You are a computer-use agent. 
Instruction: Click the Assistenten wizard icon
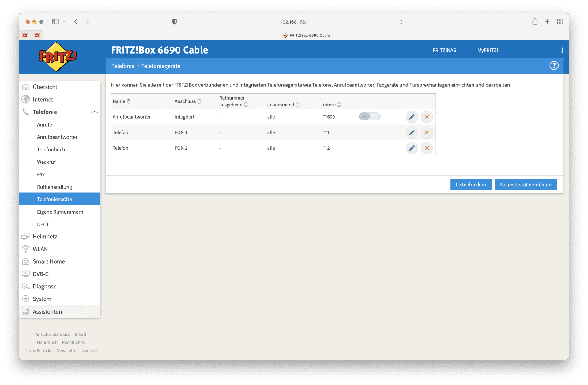tap(26, 312)
